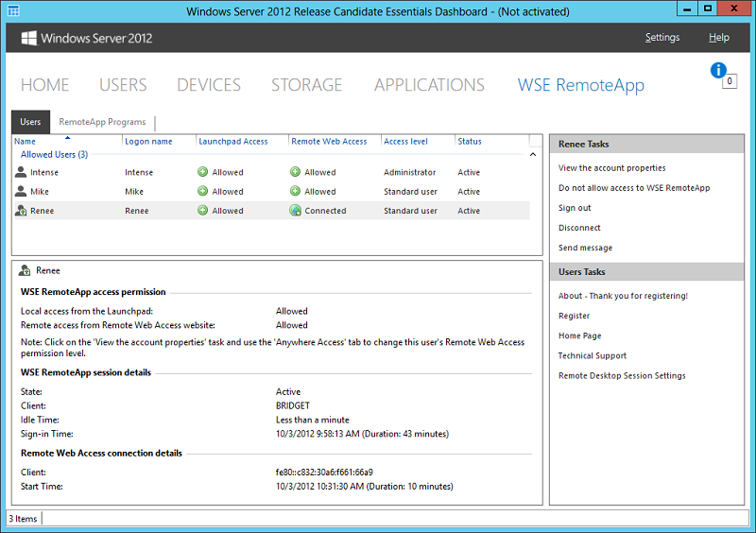This screenshot has height=533, width=756.
Task: Click the Renee icon in details pane header
Action: point(25,270)
